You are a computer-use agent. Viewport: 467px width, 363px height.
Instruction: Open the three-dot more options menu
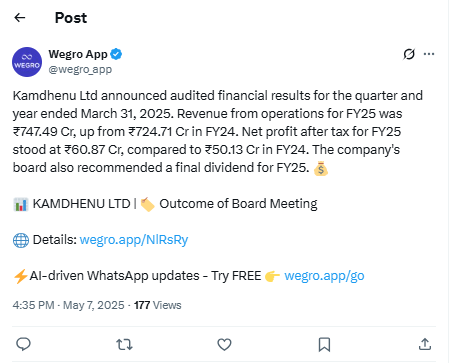click(429, 54)
